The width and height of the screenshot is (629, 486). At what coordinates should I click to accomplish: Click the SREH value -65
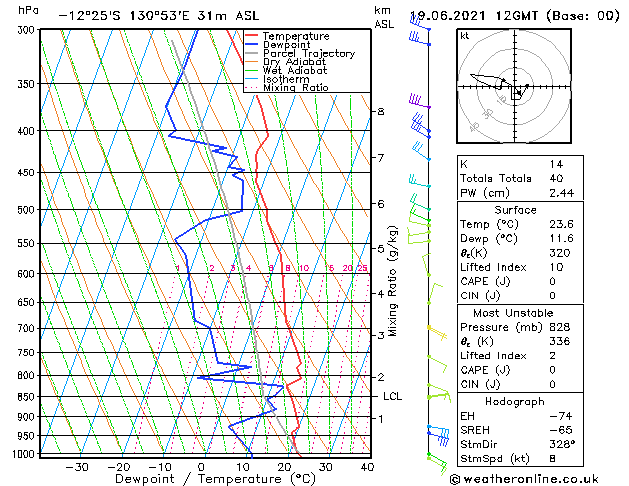point(561,430)
